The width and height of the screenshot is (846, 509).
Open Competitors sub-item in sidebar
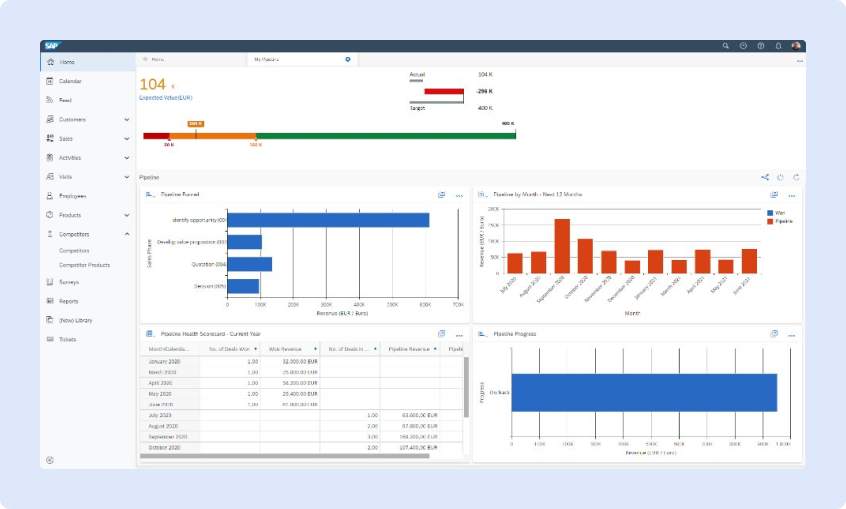point(74,250)
